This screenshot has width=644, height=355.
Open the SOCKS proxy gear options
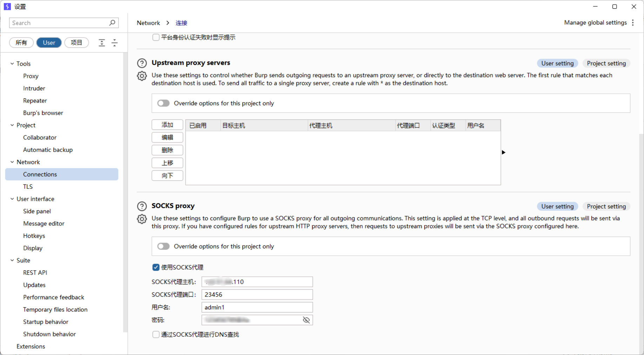coord(142,219)
